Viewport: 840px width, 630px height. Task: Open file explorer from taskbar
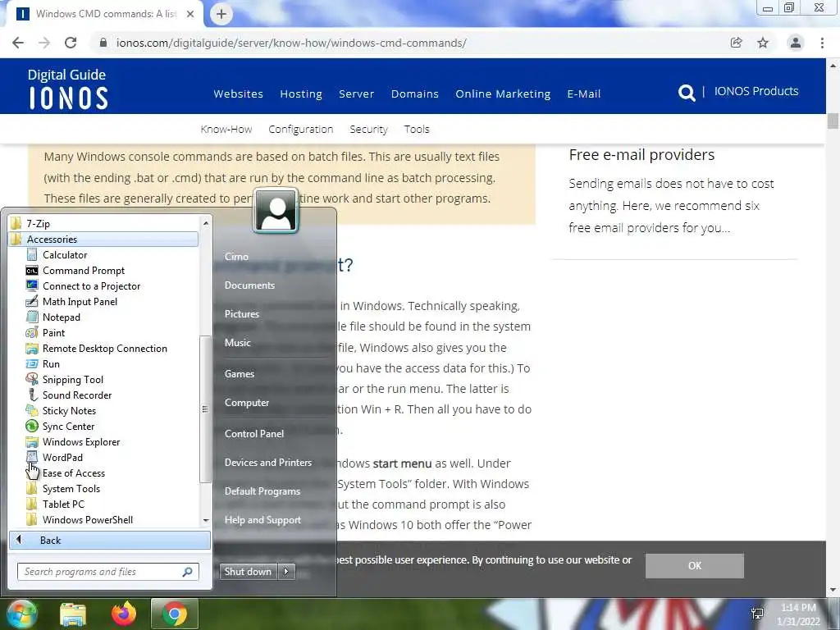click(x=73, y=614)
